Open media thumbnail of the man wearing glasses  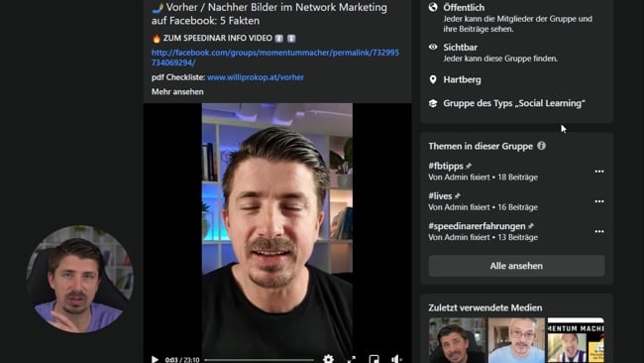pos(516,340)
